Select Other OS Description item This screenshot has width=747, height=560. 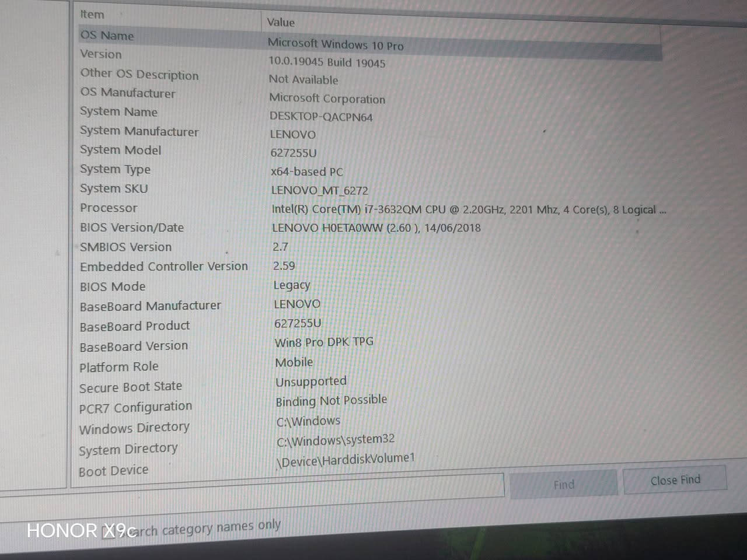point(139,74)
